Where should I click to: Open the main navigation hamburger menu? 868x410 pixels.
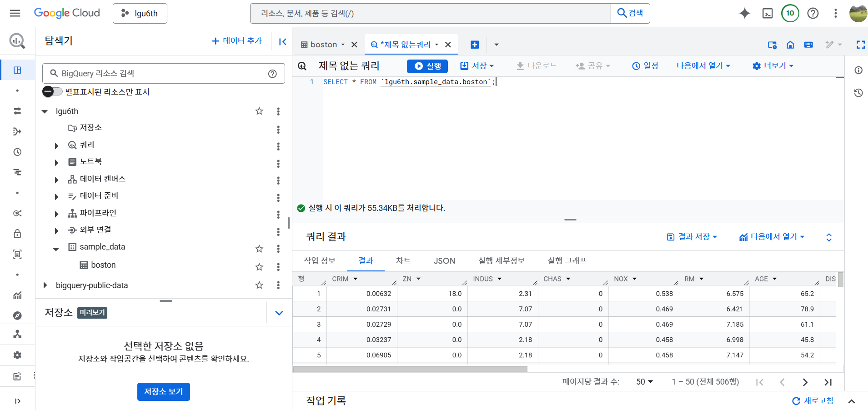[15, 13]
